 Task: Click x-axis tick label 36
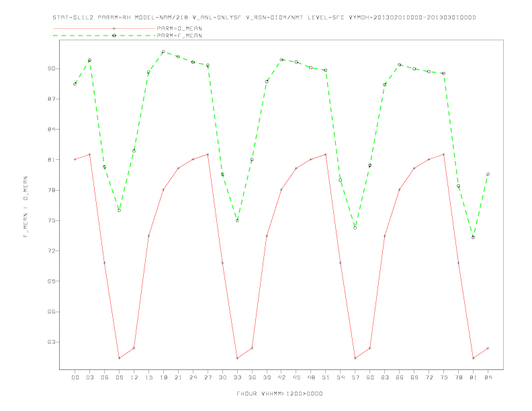(x=252, y=377)
